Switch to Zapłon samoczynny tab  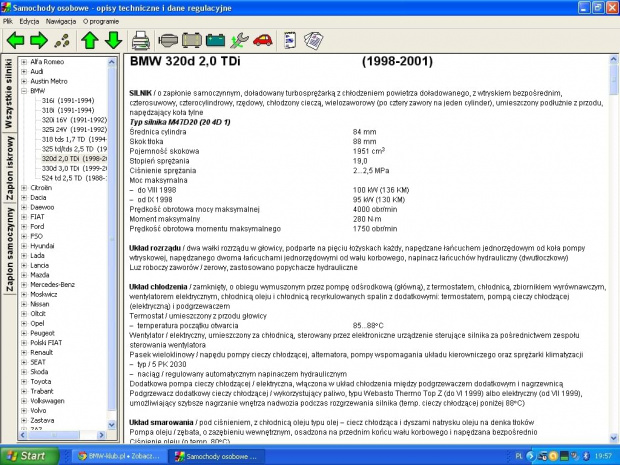9,249
